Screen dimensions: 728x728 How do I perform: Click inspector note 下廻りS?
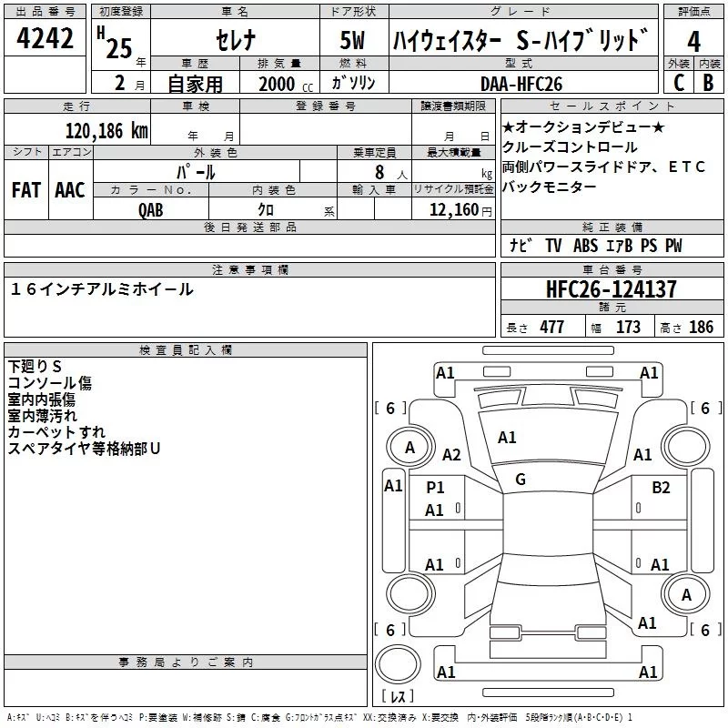(x=35, y=367)
